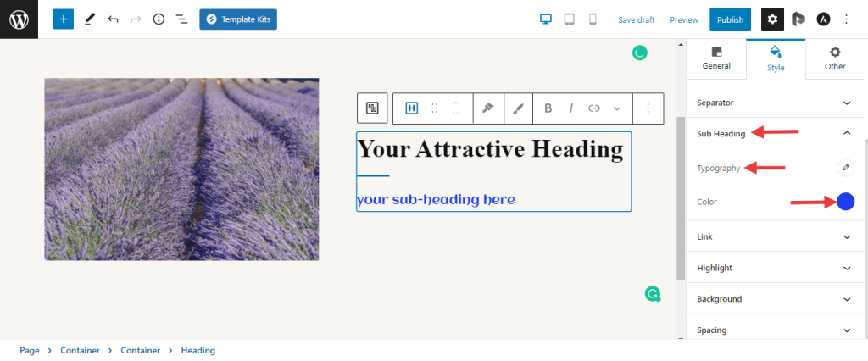Click the italic formatting icon
Image resolution: width=868 pixels, height=361 pixels.
(571, 108)
